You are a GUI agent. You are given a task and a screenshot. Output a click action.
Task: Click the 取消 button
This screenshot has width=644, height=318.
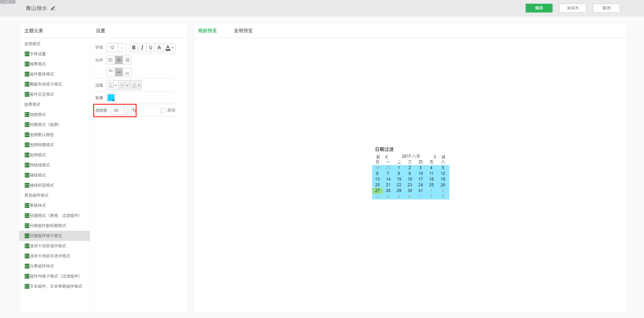(606, 8)
